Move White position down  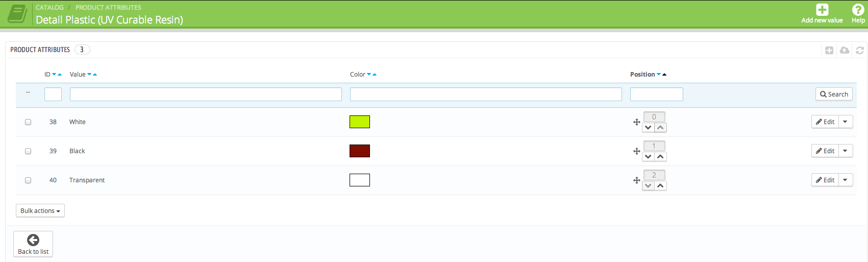648,128
